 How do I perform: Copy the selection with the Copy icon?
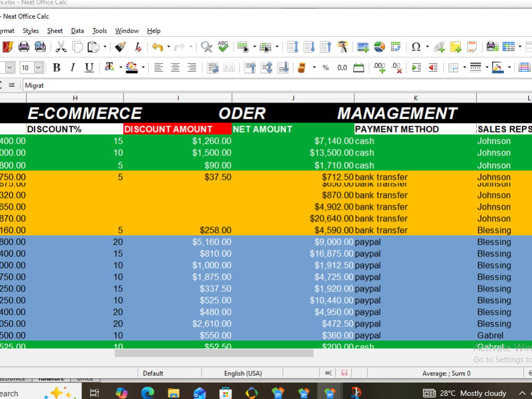(77, 46)
